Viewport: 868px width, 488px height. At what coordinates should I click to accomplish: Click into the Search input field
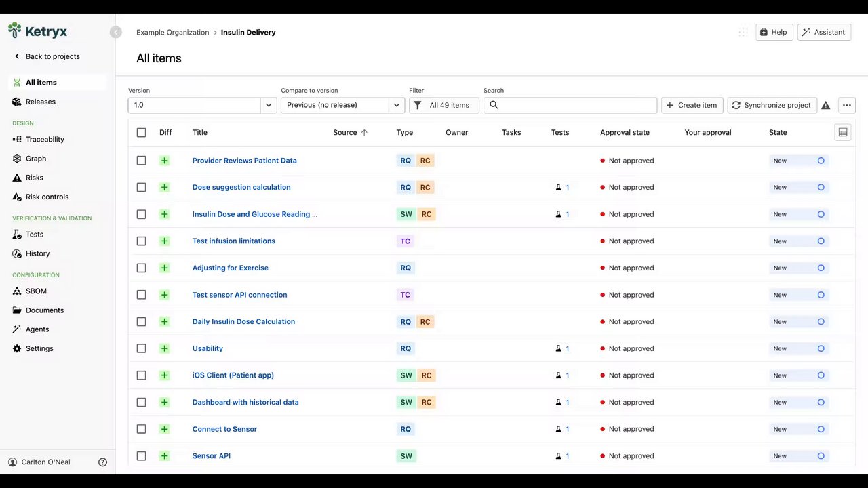point(576,105)
